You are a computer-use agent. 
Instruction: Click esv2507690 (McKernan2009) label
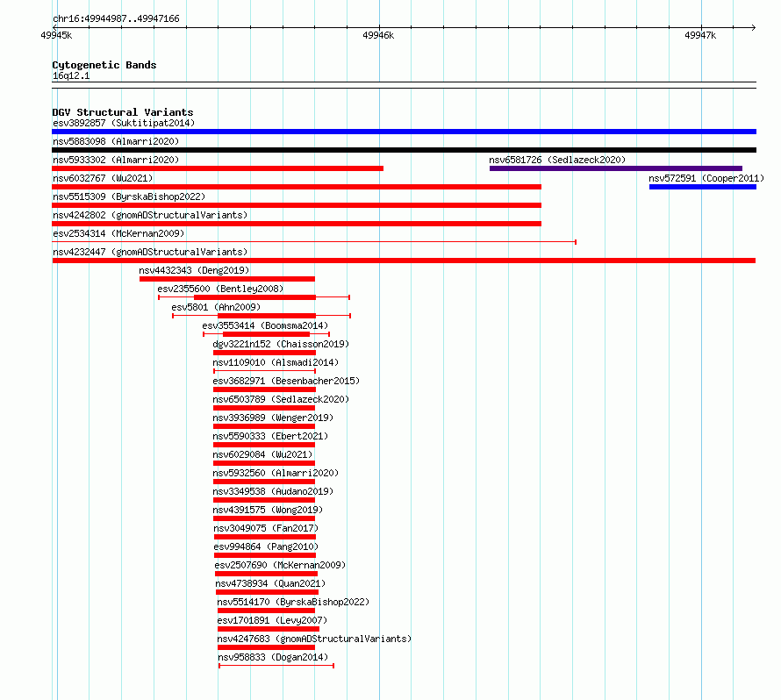click(280, 565)
